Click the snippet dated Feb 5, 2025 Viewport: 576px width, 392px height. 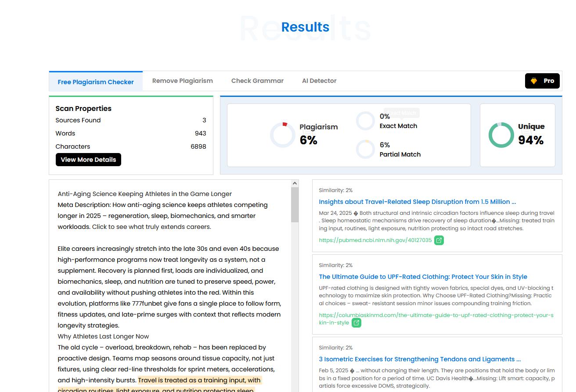pyautogui.click(x=437, y=378)
